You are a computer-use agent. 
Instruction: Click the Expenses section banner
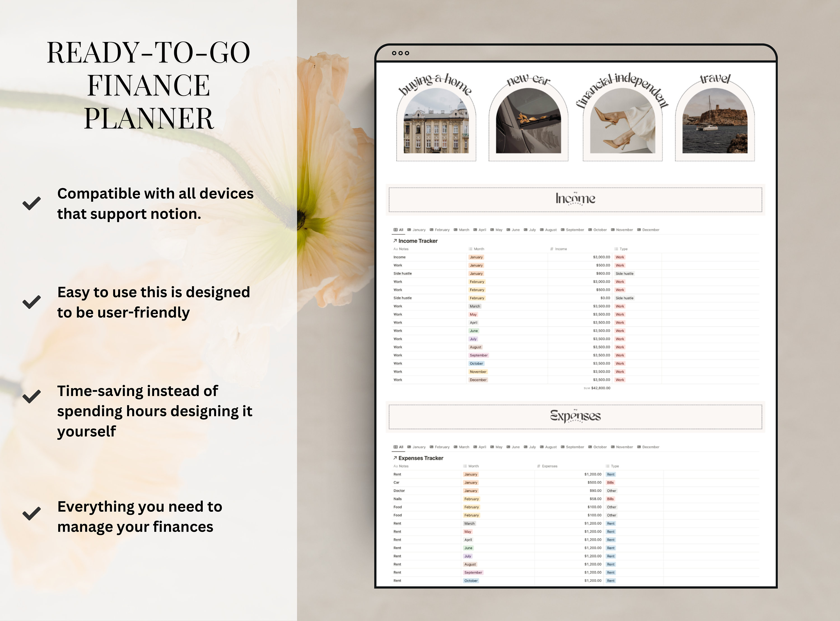click(575, 417)
